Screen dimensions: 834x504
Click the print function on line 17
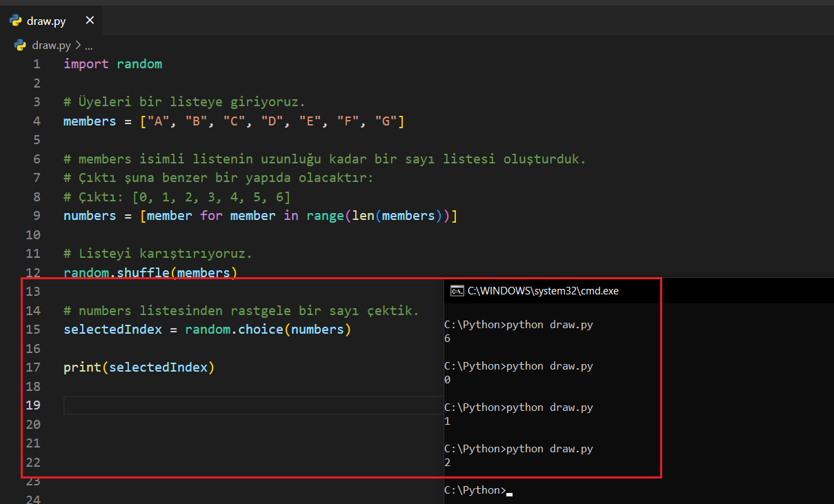82,367
